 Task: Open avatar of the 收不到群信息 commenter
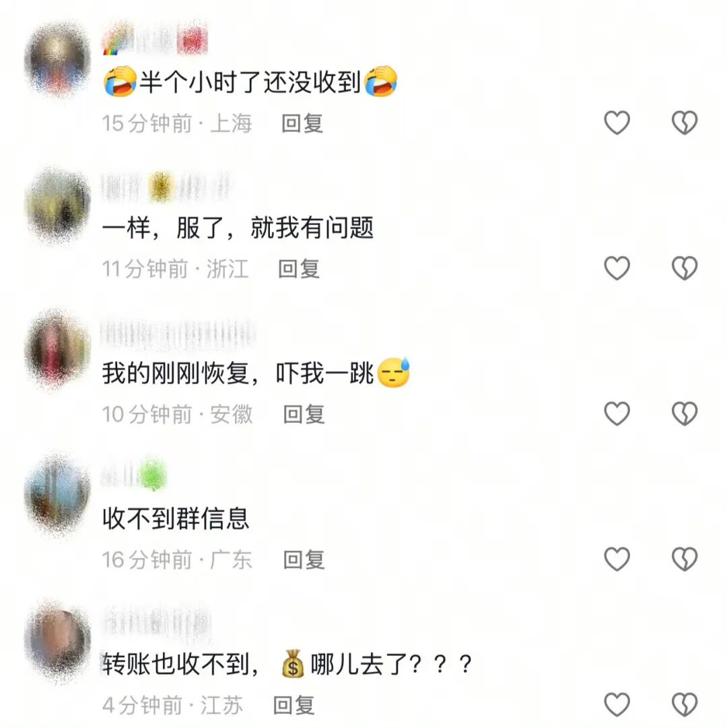coord(57,496)
